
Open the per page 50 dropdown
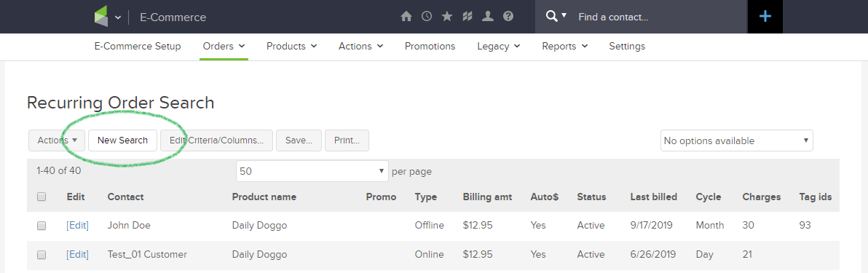point(312,172)
